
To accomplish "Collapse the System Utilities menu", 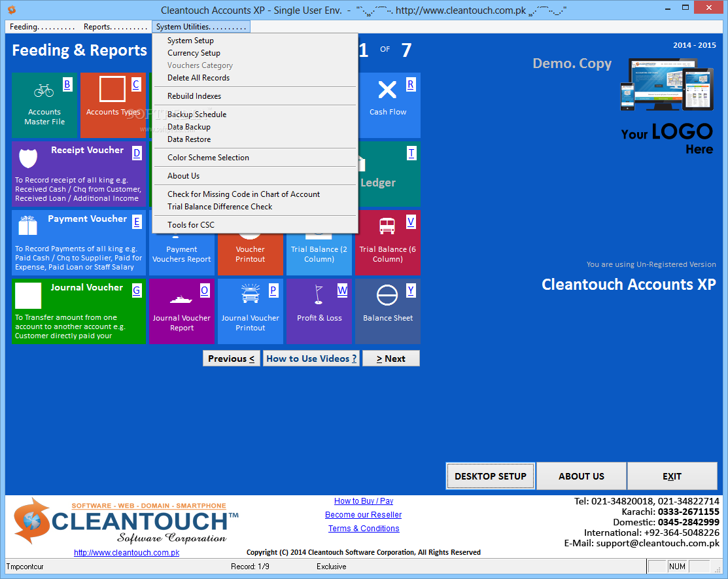I will [201, 27].
